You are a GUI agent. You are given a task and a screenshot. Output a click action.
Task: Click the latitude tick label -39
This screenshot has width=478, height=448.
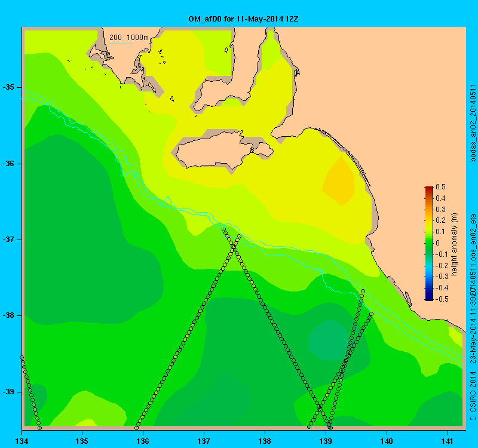tap(8, 392)
